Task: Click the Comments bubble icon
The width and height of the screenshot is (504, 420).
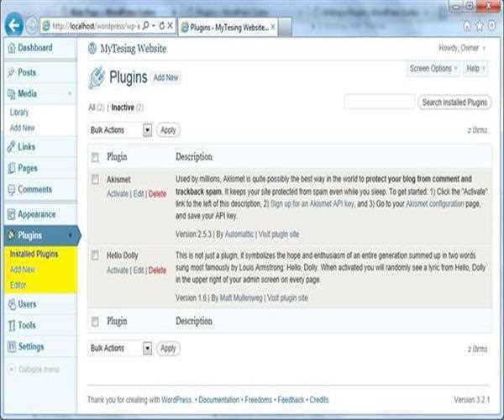Action: [x=10, y=190]
